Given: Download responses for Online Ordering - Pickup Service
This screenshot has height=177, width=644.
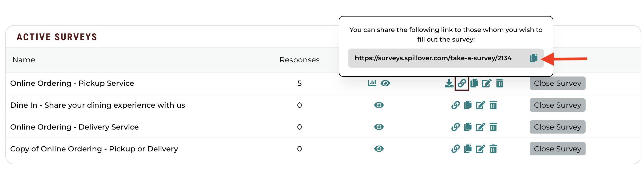Looking at the screenshot, I should (x=449, y=83).
